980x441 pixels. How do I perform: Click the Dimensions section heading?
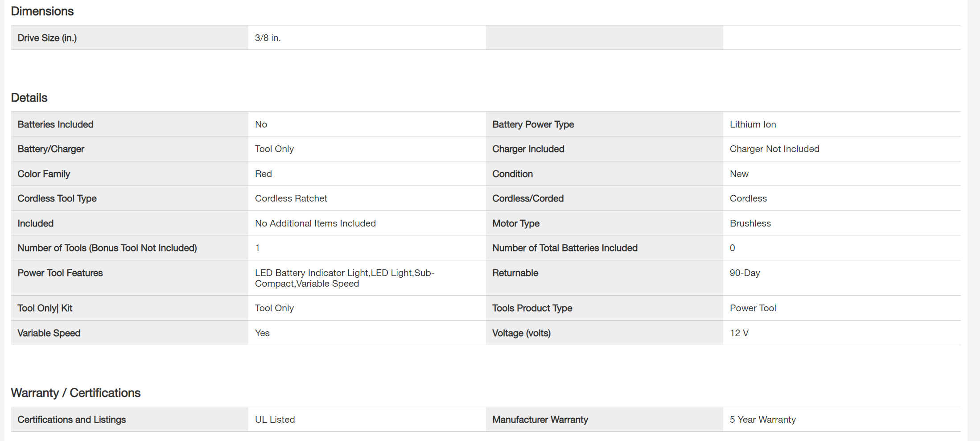(42, 11)
